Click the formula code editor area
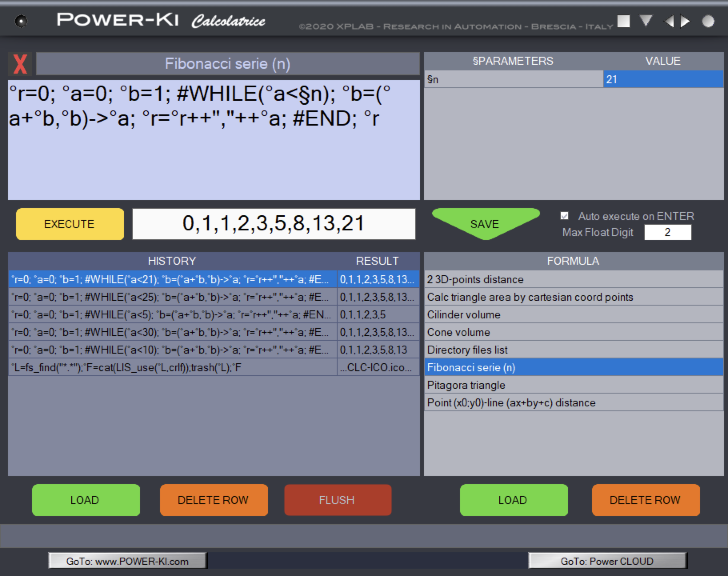The height and width of the screenshot is (576, 728). [214, 140]
